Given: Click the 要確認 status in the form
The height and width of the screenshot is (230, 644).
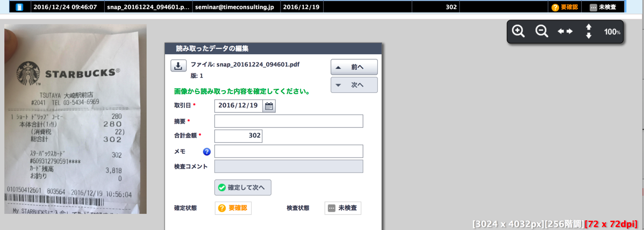Looking at the screenshot, I should point(233,208).
